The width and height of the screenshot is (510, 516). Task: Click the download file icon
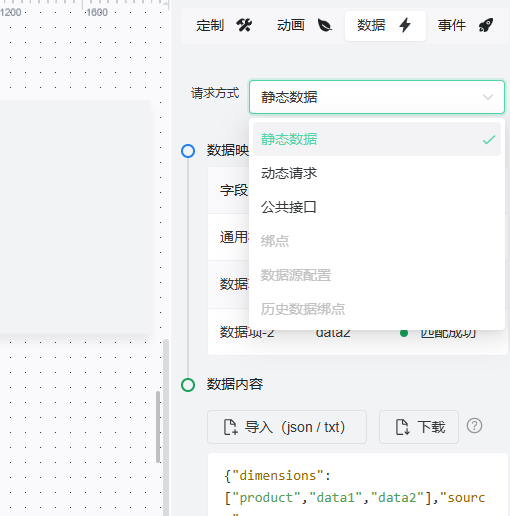pos(402,427)
